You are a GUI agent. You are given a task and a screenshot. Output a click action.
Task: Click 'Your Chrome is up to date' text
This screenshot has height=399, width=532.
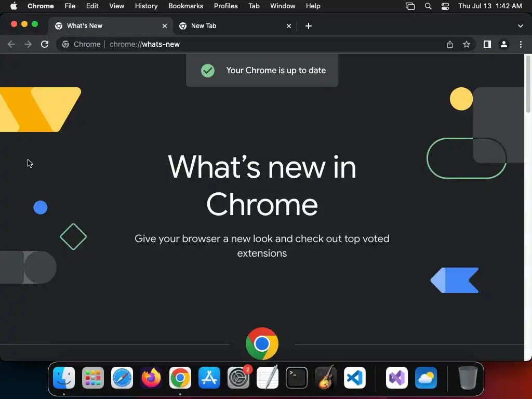[276, 70]
